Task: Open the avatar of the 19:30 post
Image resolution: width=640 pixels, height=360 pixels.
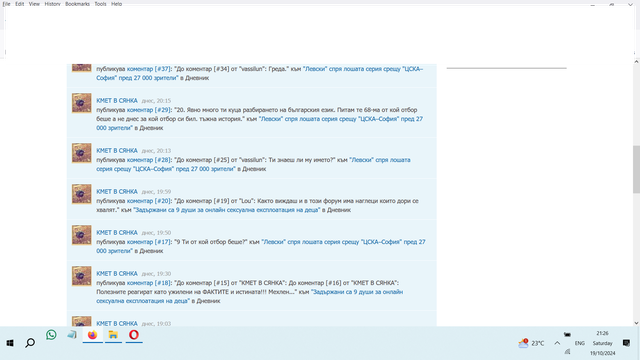Action: 82,276
